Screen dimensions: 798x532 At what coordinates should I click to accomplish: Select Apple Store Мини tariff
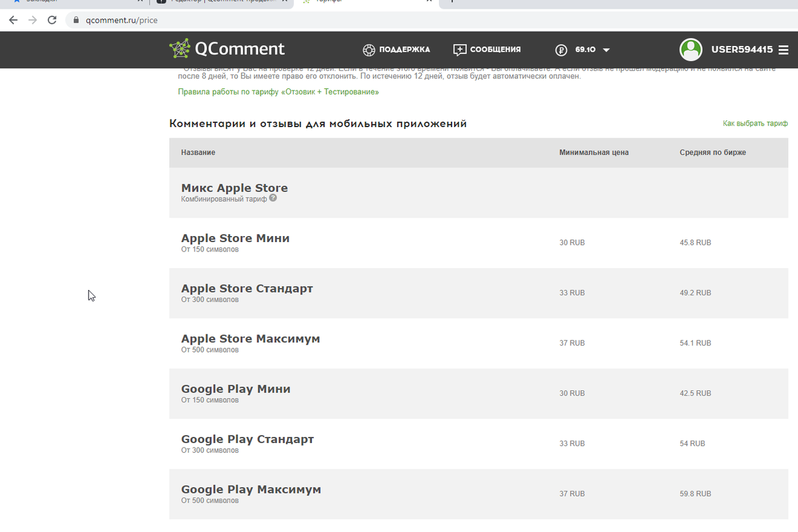click(x=235, y=238)
